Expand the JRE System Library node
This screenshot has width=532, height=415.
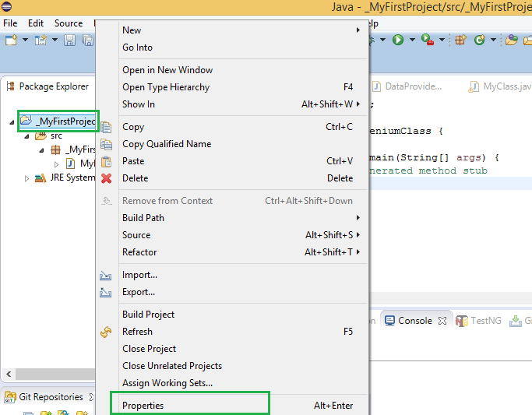tap(27, 178)
